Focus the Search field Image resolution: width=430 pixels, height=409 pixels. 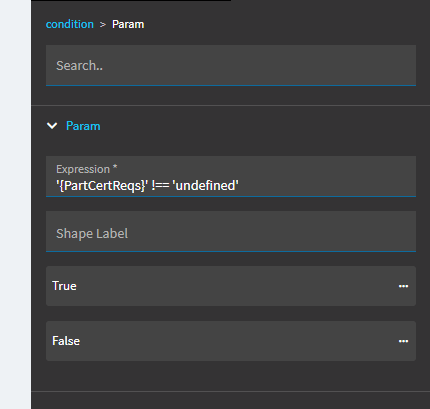pos(231,65)
